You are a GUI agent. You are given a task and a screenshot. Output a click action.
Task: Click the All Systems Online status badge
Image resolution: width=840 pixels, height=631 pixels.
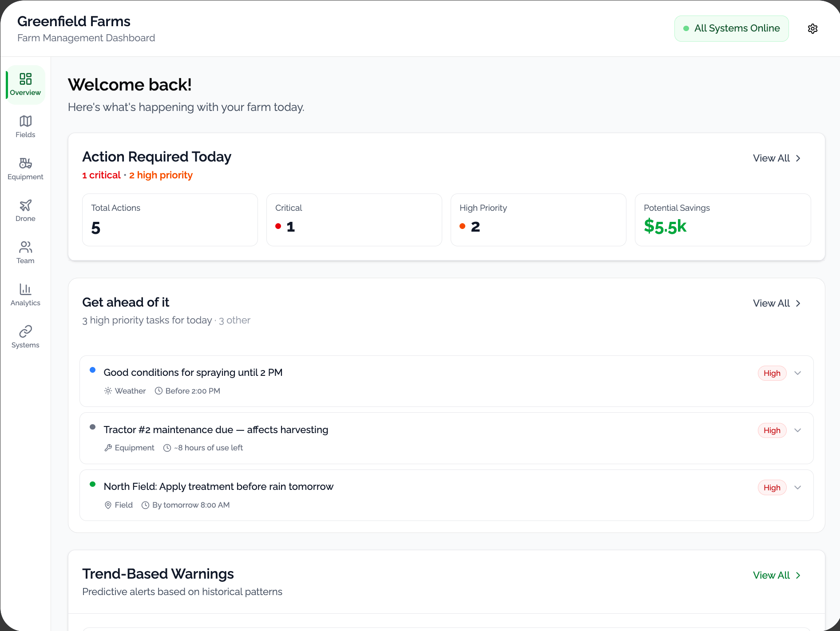click(x=731, y=29)
